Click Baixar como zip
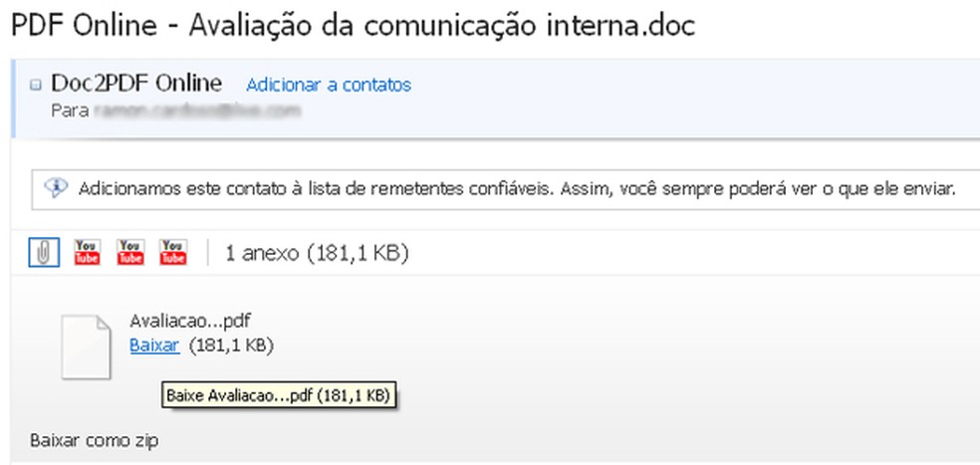 [x=94, y=439]
